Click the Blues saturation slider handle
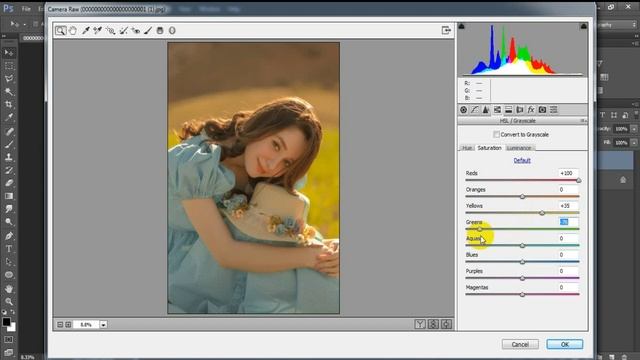 522,262
